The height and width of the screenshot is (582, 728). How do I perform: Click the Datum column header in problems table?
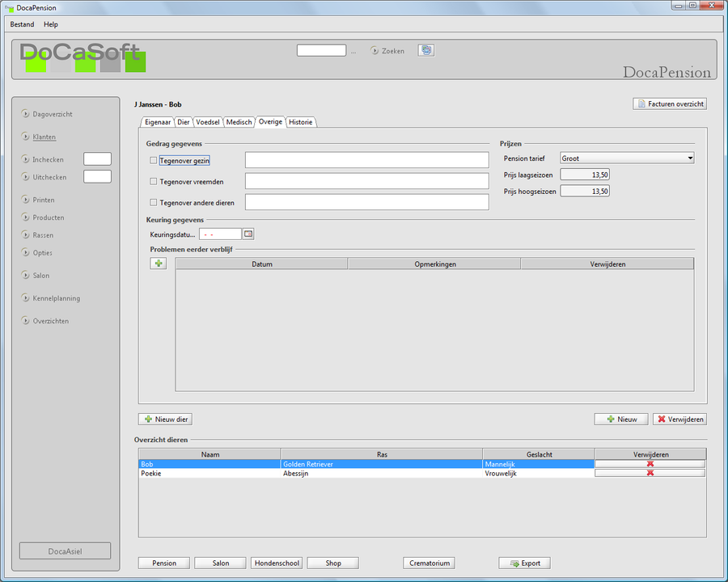click(262, 264)
